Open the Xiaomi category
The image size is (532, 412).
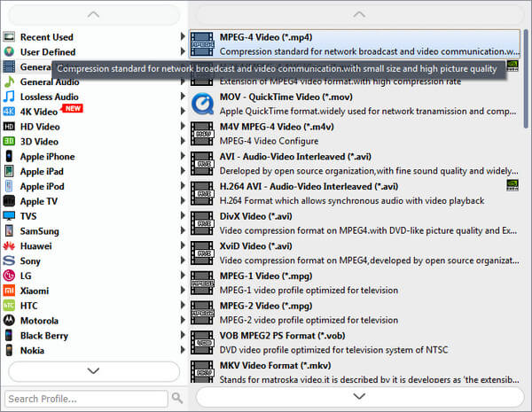[x=94, y=291]
